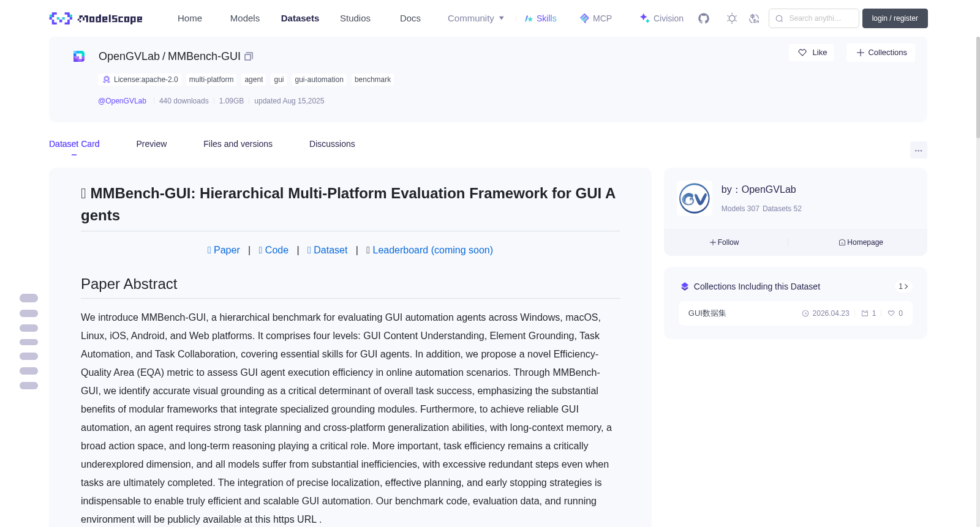Image resolution: width=980 pixels, height=527 pixels.
Task: Filter by the multi-platform tag
Action: pyautogui.click(x=211, y=80)
